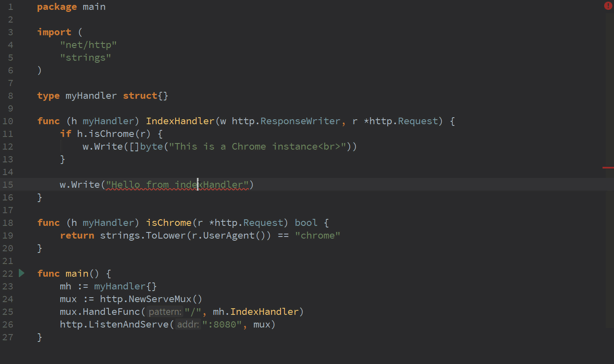The width and height of the screenshot is (614, 364).
Task: Click the "This is a Chrome instance<br>" string
Action: click(257, 146)
